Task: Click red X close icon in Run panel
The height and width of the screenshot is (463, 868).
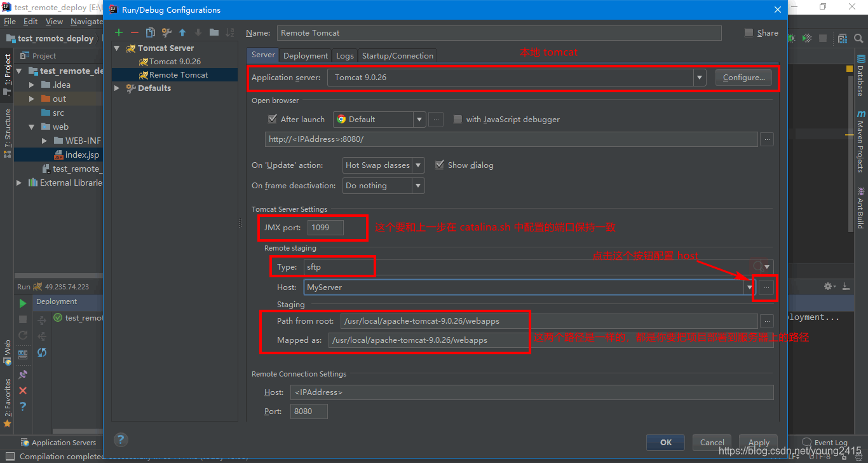Action: click(23, 390)
